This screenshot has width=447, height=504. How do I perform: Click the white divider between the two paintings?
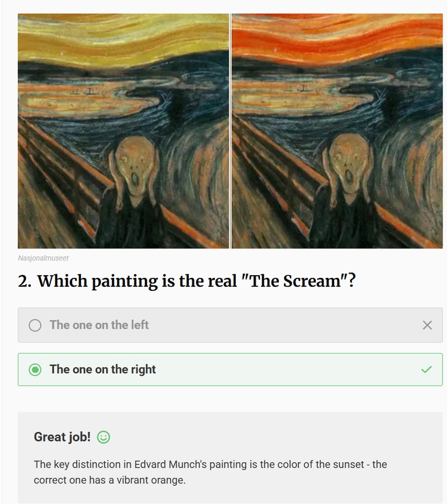[x=230, y=131]
